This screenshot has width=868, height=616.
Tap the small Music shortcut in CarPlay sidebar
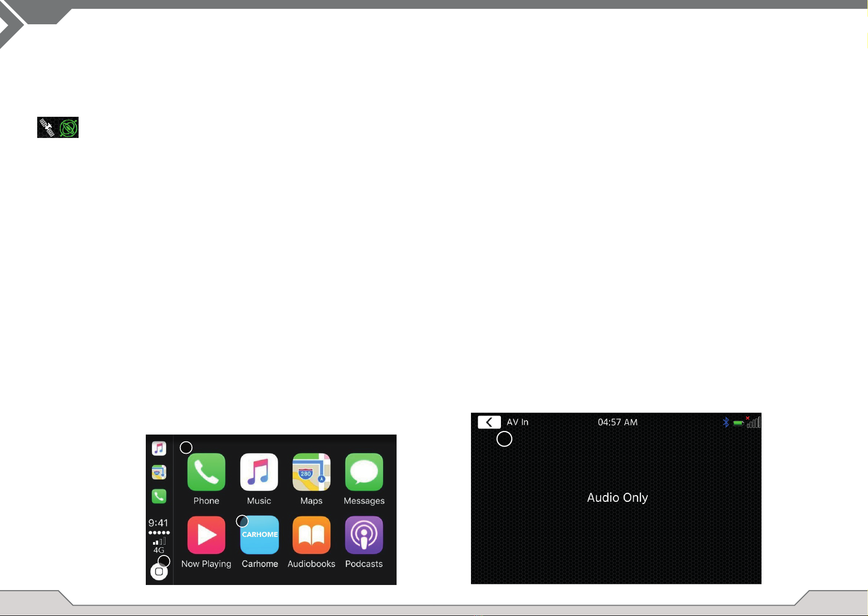pyautogui.click(x=159, y=448)
